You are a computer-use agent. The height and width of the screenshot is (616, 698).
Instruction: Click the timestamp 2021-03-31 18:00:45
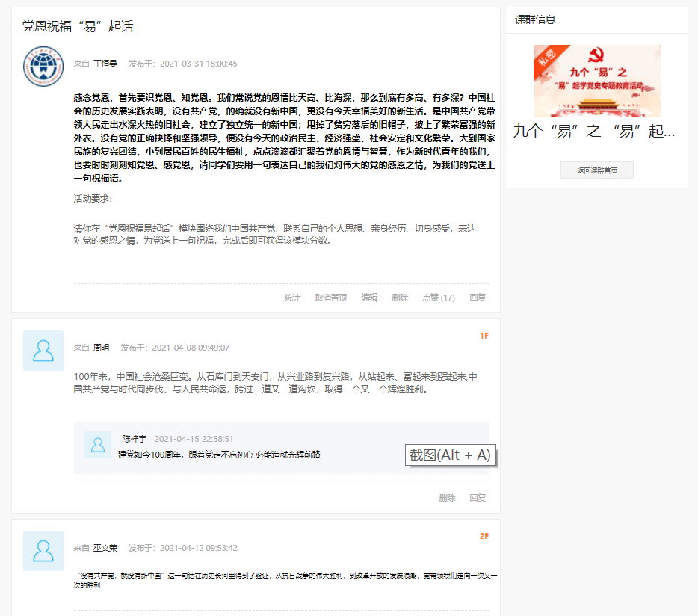click(x=199, y=64)
